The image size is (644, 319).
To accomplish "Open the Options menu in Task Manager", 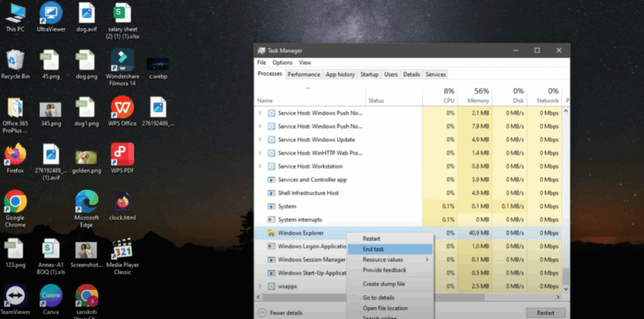I will click(x=282, y=62).
